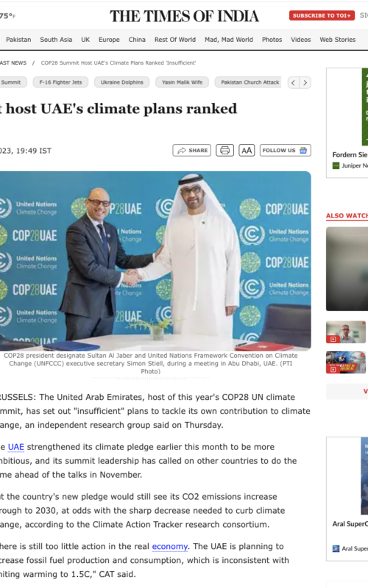Go to the Mad, Mad World section
The width and height of the screenshot is (368, 588).
(x=229, y=40)
